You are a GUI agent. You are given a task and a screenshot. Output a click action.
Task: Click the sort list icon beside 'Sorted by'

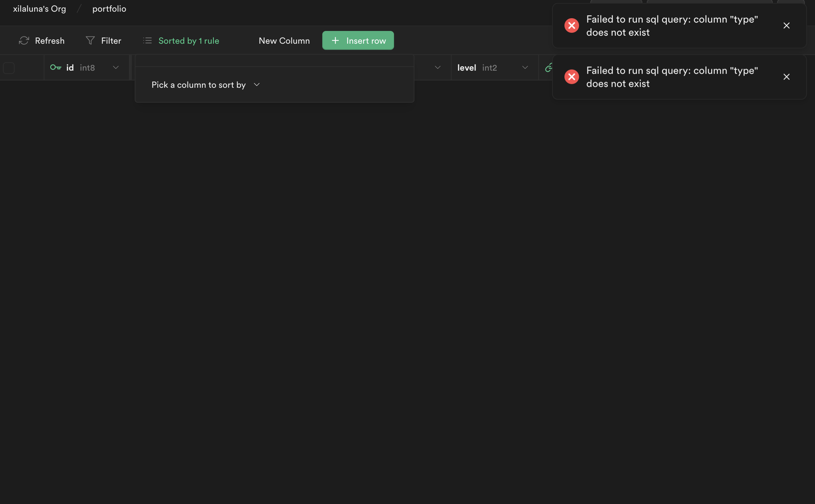click(x=147, y=40)
